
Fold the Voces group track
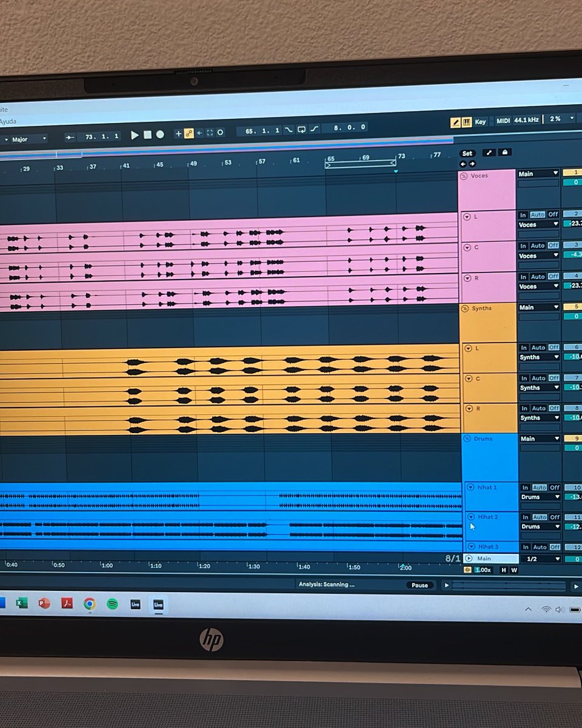coord(464,176)
